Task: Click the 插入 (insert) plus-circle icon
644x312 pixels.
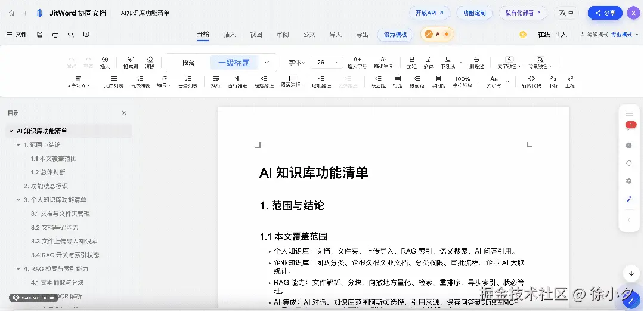Action: [105, 63]
